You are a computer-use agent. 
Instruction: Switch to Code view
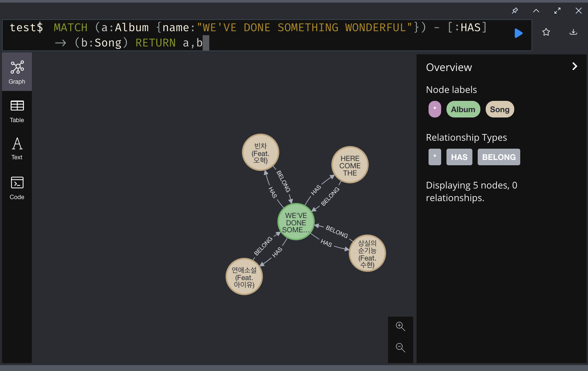pyautogui.click(x=17, y=188)
